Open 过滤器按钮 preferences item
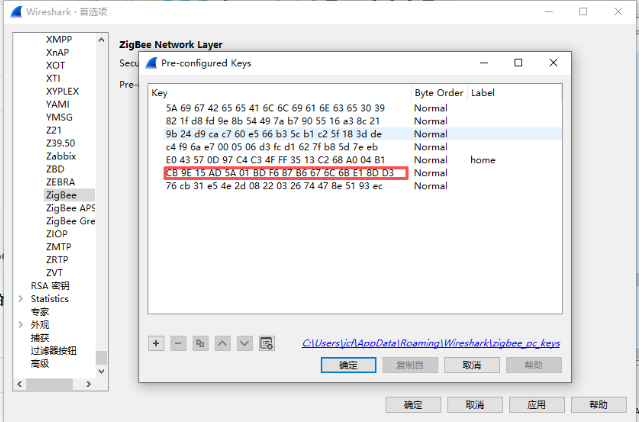This screenshot has height=422, width=639. (x=53, y=351)
